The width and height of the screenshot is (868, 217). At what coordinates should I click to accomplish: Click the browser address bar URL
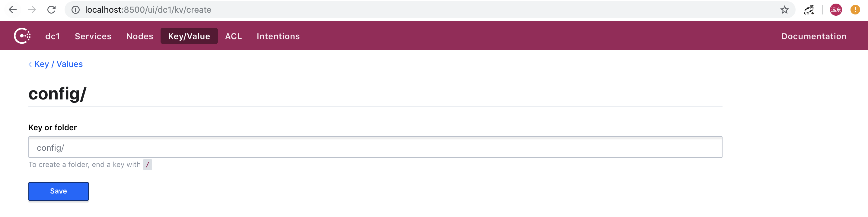tap(148, 10)
